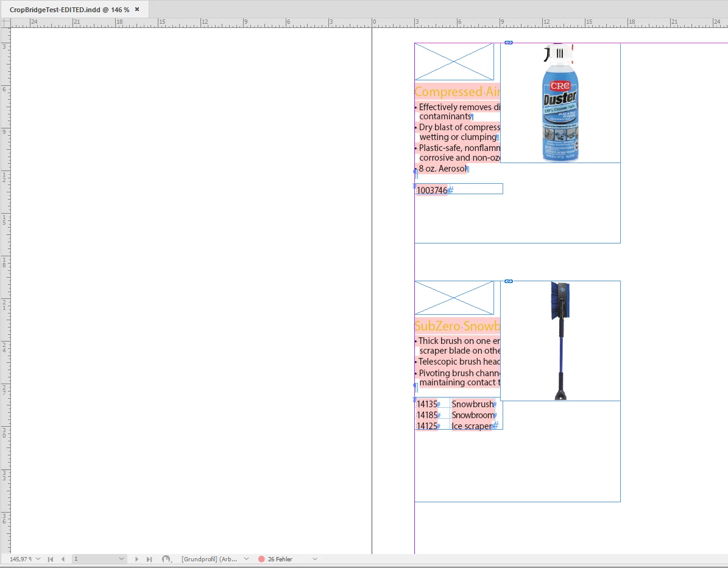Click the 'Pivoting brush chann' bullet line
728x568 pixels.
coord(458,373)
